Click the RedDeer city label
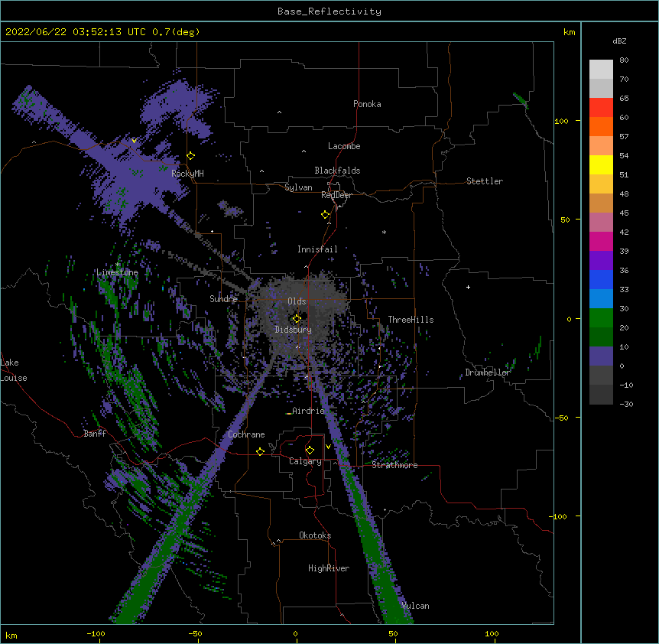Viewport: 659px width, 644px height. pos(337,195)
